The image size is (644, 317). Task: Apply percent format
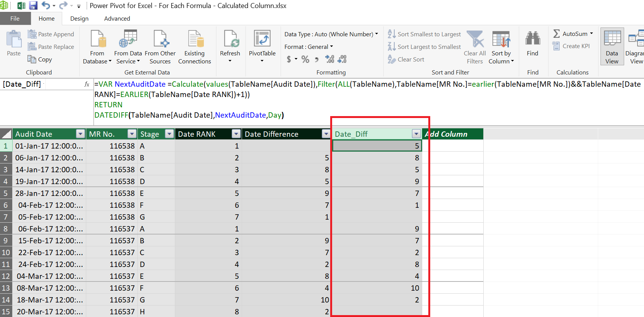click(305, 59)
